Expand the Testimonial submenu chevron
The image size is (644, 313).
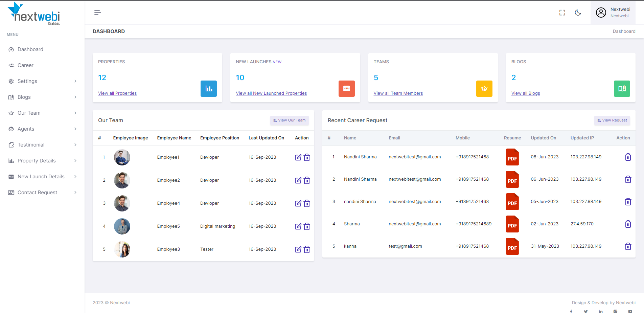(75, 145)
